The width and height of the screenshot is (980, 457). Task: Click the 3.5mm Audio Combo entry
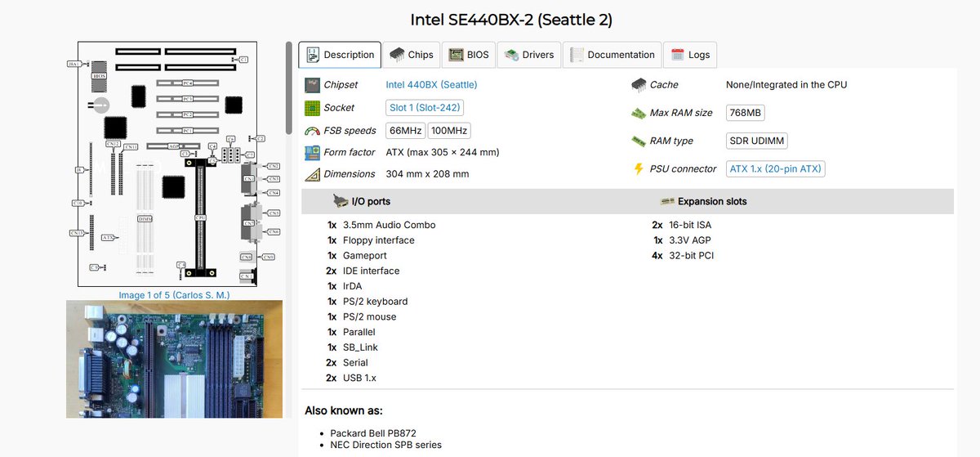[x=389, y=225]
